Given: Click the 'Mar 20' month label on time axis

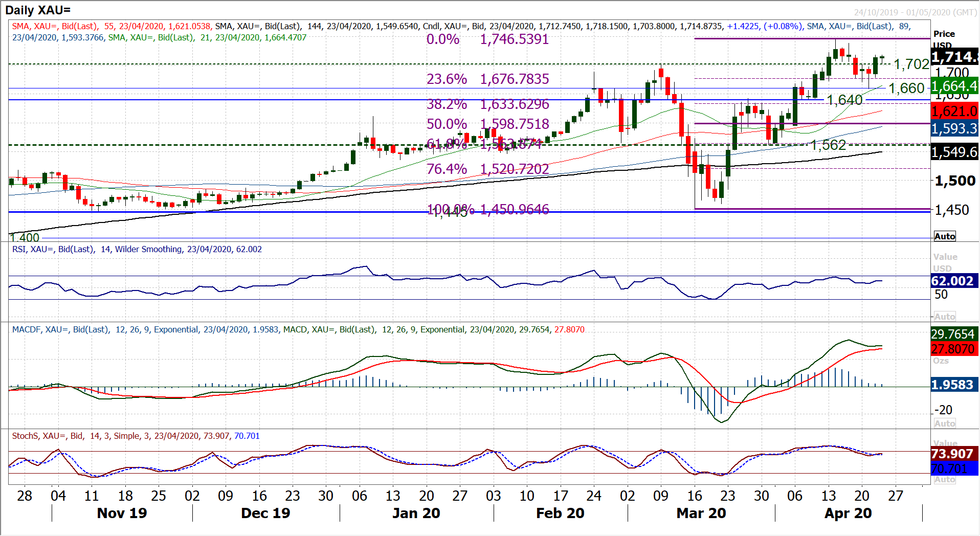Looking at the screenshot, I should point(701,513).
